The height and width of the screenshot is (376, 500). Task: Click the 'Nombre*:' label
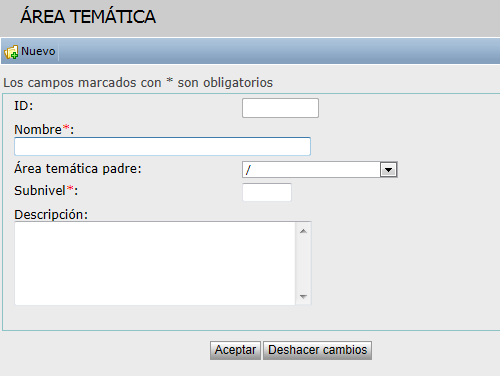tap(44, 129)
